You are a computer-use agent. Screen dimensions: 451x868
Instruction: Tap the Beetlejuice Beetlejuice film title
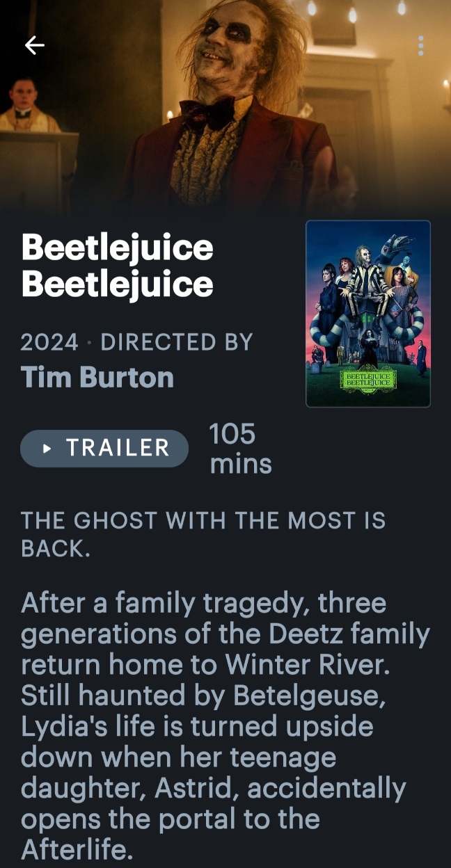(117, 266)
